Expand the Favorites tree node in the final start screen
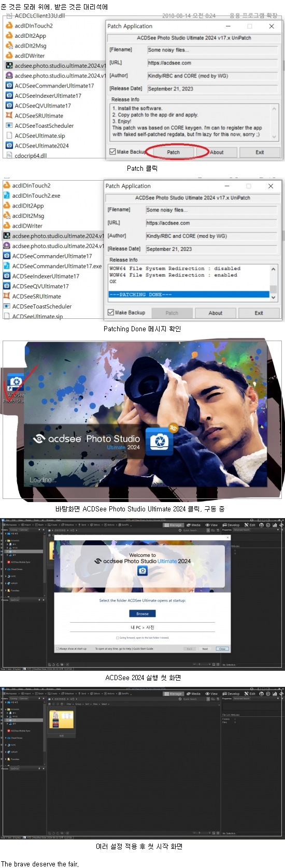285x868 pixels. pos(6,759)
